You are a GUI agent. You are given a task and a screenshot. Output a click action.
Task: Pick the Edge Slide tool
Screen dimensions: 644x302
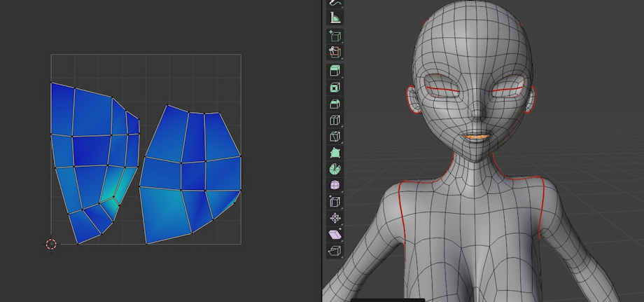point(335,202)
